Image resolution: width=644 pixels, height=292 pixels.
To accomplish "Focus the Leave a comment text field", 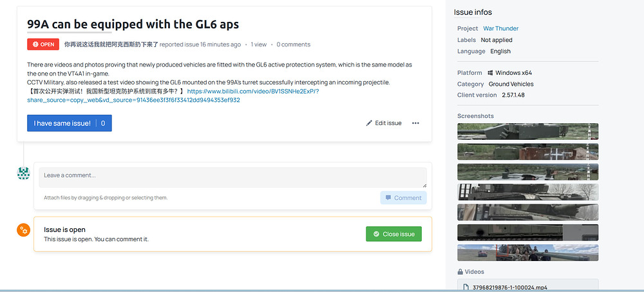I will (x=232, y=177).
